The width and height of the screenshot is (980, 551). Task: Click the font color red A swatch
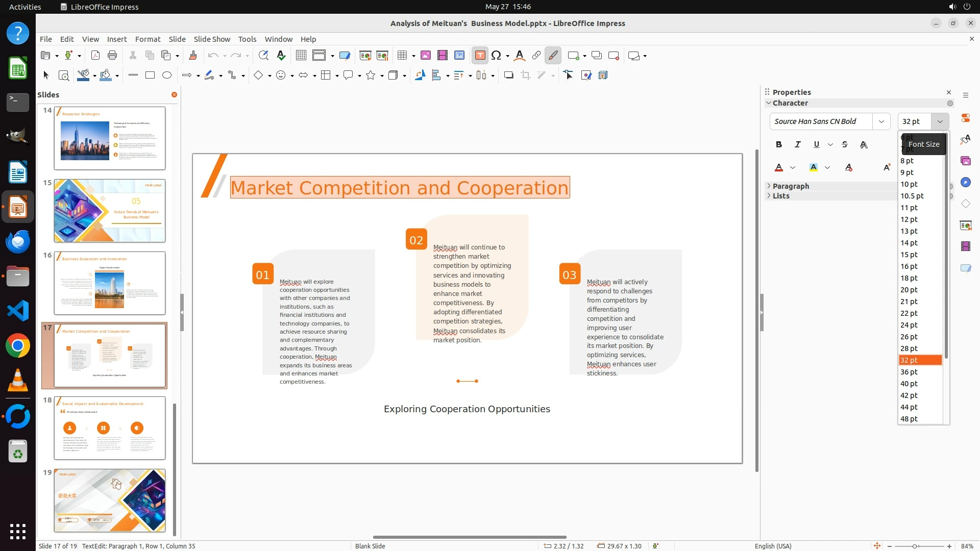[x=779, y=168]
